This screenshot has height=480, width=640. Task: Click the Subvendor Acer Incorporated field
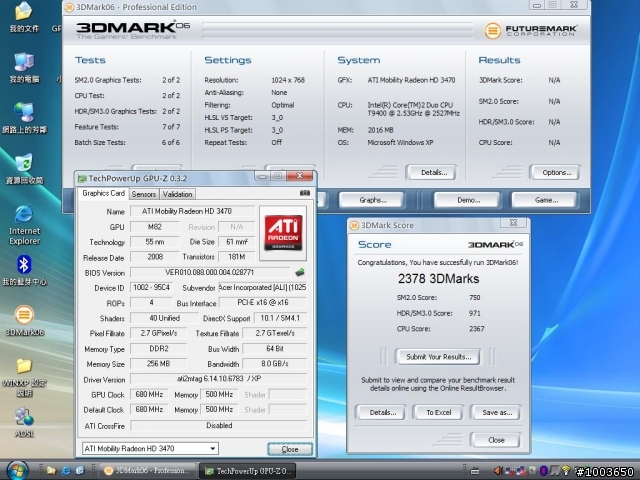262,287
